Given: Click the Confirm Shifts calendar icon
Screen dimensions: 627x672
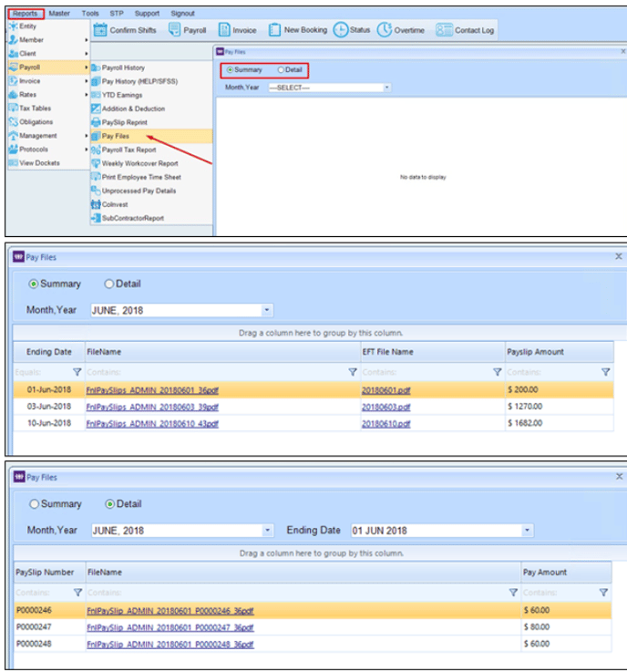Looking at the screenshot, I should point(100,30).
